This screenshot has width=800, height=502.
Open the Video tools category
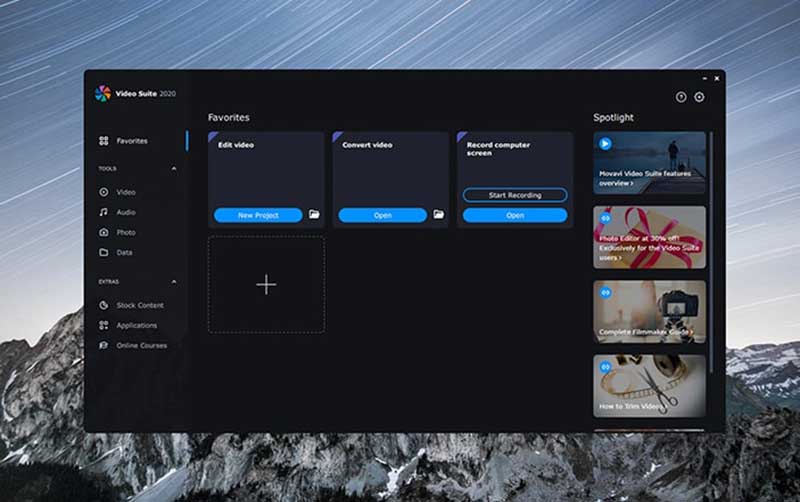pyautogui.click(x=125, y=192)
